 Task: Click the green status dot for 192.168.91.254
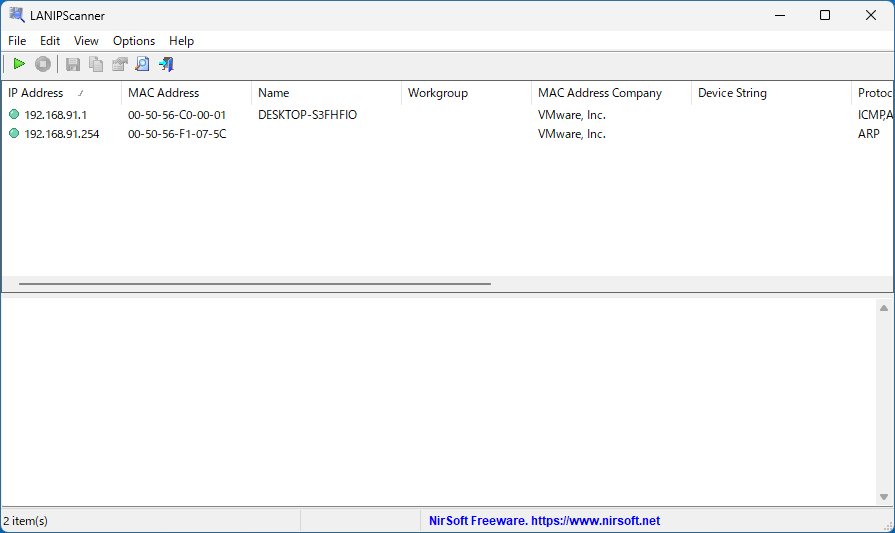(14, 134)
